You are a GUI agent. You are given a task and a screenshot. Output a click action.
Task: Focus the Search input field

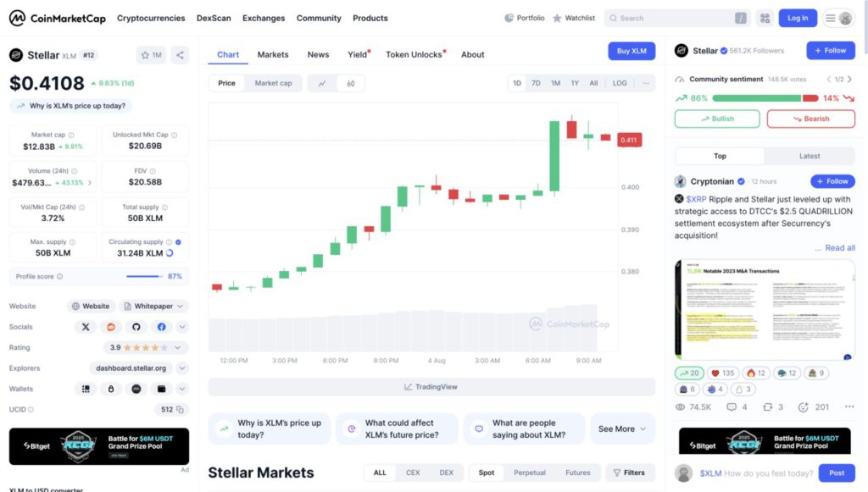pyautogui.click(x=674, y=18)
